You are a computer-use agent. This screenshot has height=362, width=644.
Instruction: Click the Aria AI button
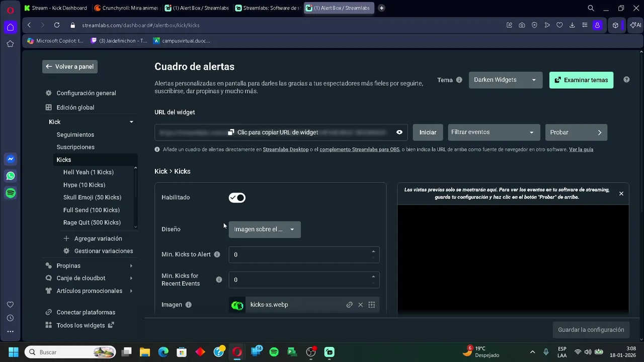click(x=635, y=25)
